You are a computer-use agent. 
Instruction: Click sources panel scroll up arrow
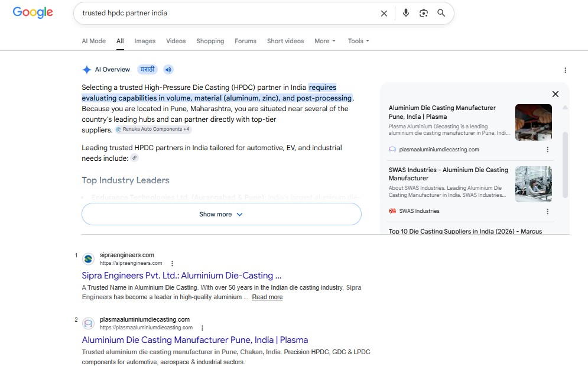(x=565, y=108)
